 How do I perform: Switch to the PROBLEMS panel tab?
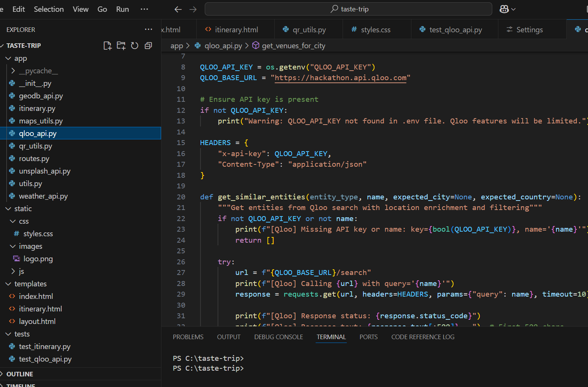(188, 337)
